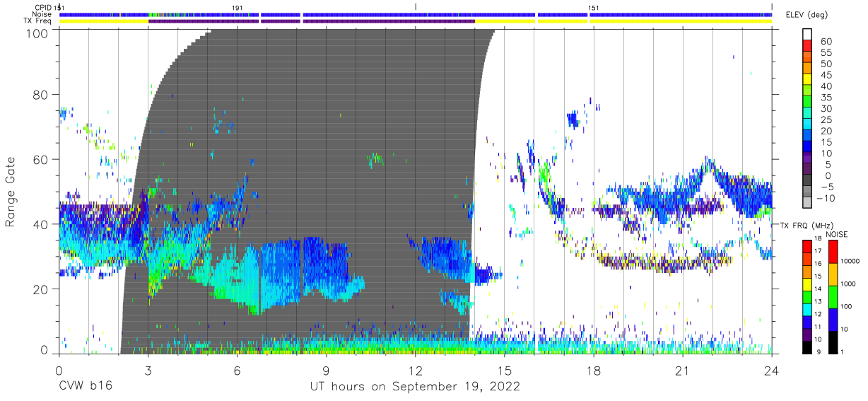The image size is (868, 401).
Task: Click the ELEV colorbar value '−10'
Action: (826, 198)
